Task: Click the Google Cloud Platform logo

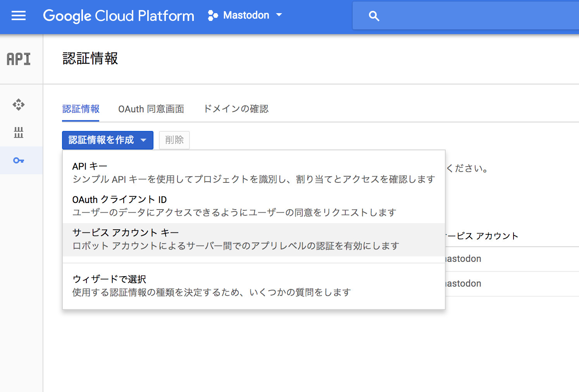Action: pyautogui.click(x=119, y=16)
